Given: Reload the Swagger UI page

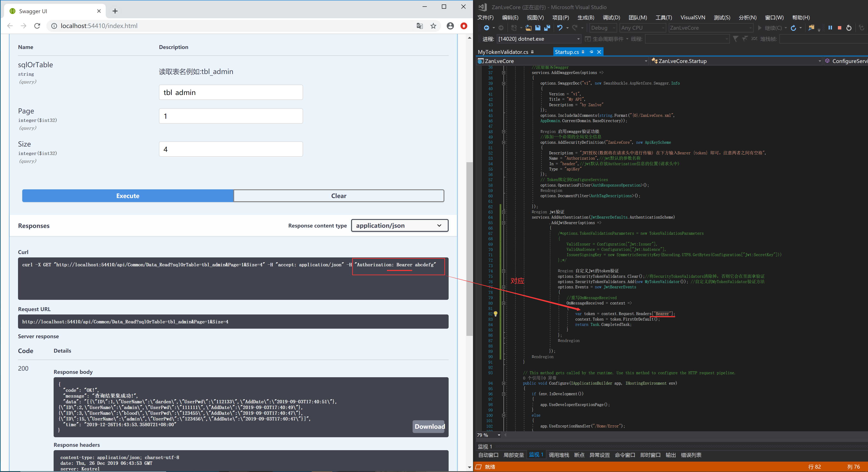Looking at the screenshot, I should pyautogui.click(x=37, y=26).
